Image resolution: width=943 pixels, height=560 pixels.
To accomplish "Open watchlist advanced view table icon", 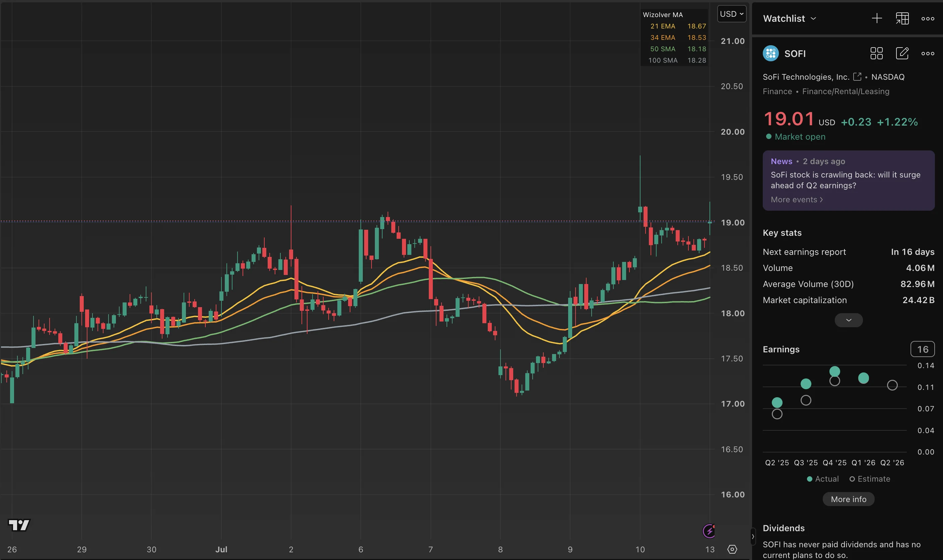I will pos(902,18).
